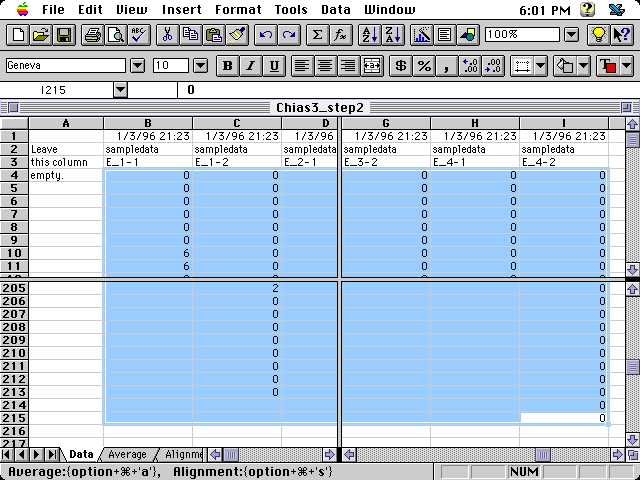Switch to the Alignment sheet tab

tap(184, 454)
